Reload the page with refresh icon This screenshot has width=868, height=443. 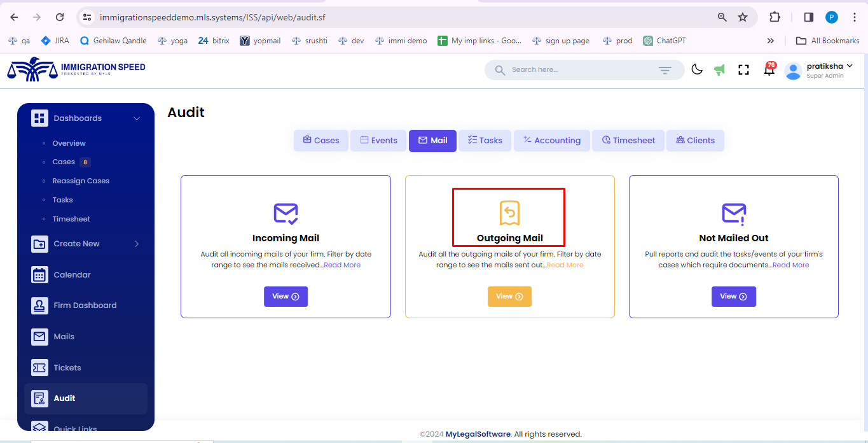point(60,17)
